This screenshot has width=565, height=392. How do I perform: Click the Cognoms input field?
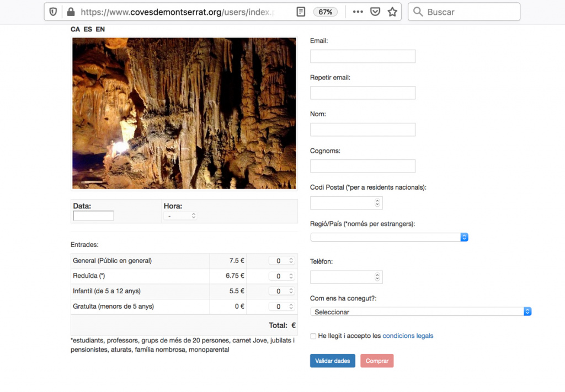pyautogui.click(x=363, y=166)
